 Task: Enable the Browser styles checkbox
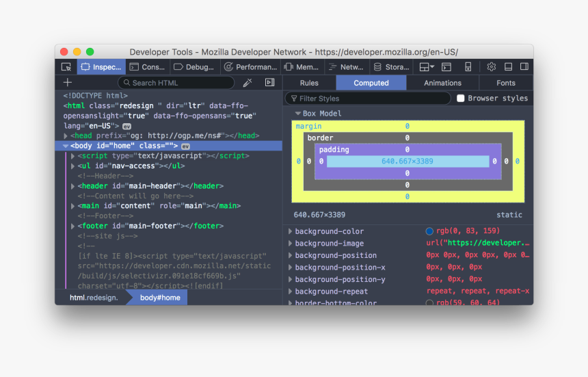pyautogui.click(x=461, y=99)
